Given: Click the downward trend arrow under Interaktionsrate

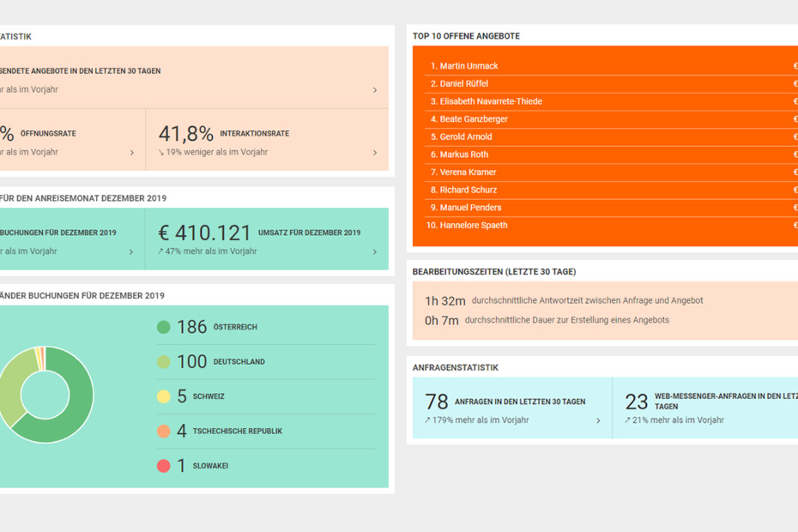Looking at the screenshot, I should point(161,153).
